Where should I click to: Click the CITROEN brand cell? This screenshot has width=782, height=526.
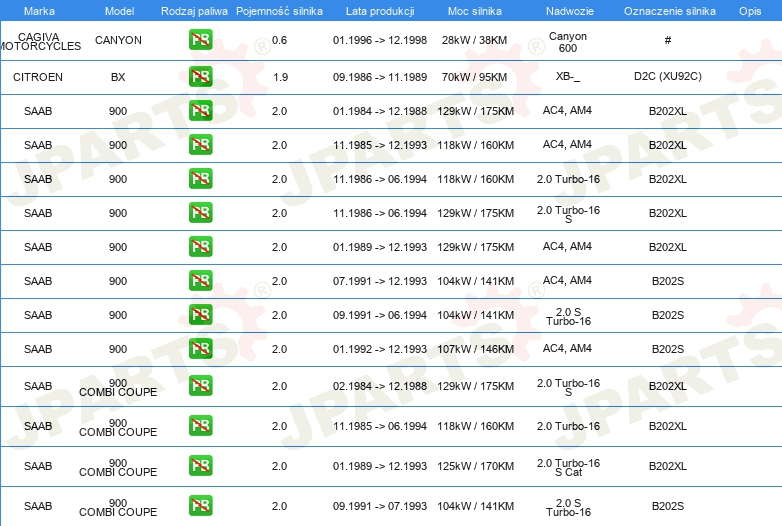click(38, 77)
